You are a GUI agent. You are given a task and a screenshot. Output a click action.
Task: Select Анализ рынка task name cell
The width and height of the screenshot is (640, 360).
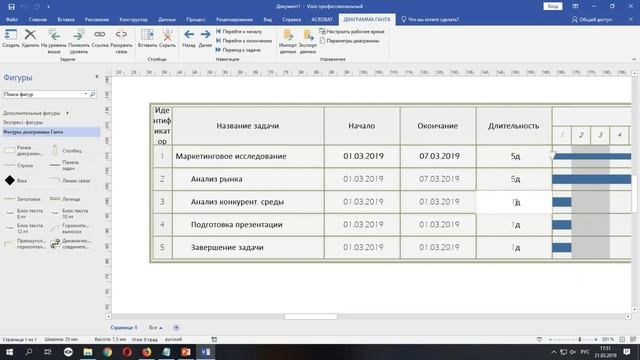249,179
